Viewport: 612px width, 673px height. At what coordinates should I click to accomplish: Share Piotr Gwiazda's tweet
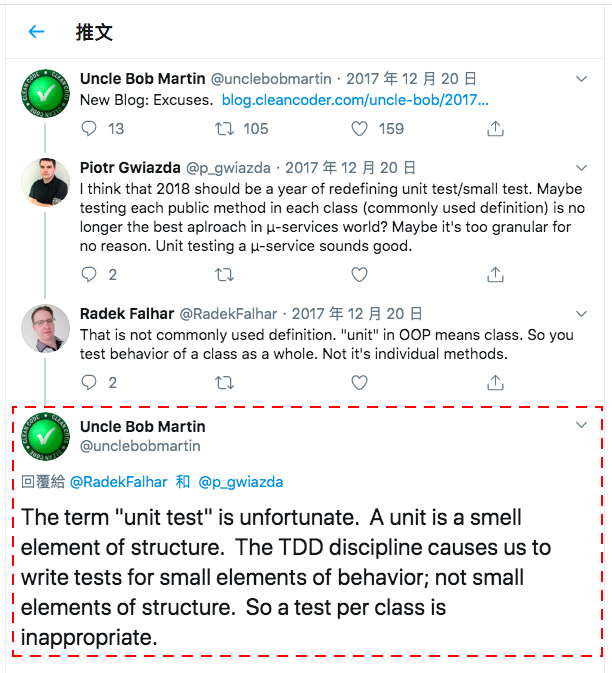tap(495, 274)
